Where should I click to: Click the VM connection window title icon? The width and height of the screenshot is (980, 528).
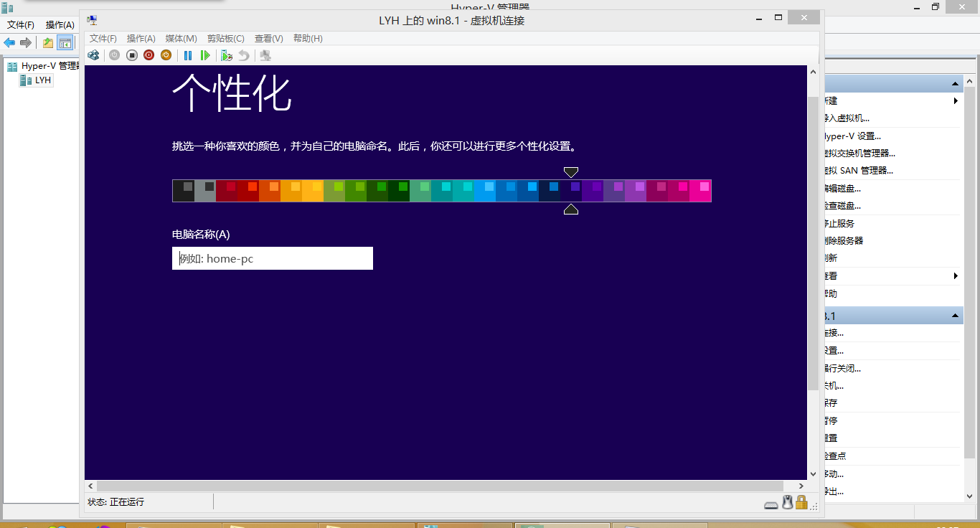[93, 20]
